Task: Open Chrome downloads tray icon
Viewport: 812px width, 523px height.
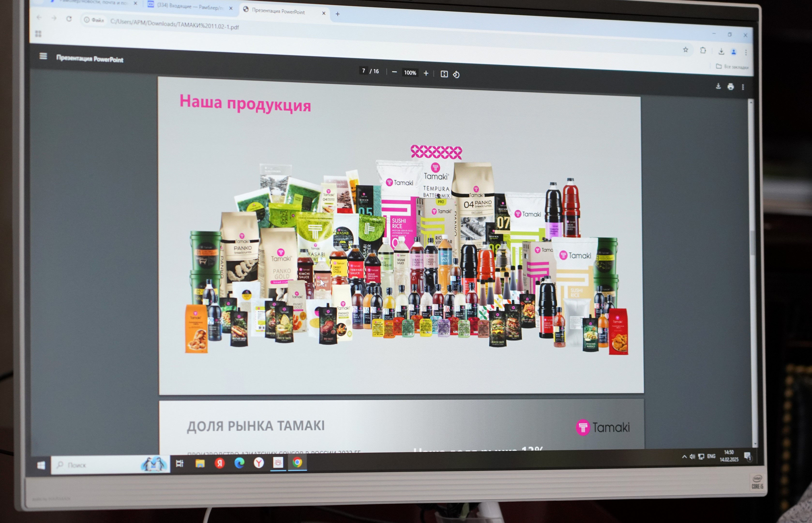Action: tap(721, 51)
